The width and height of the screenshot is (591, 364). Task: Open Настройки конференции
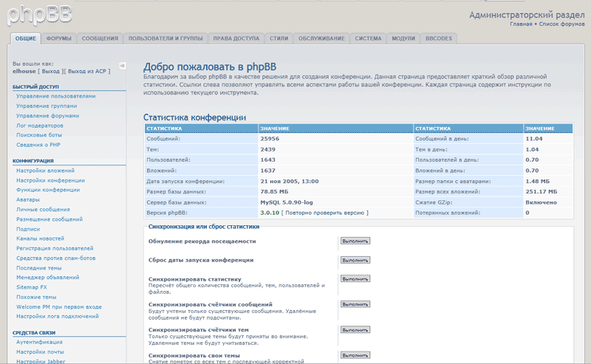tap(50, 180)
